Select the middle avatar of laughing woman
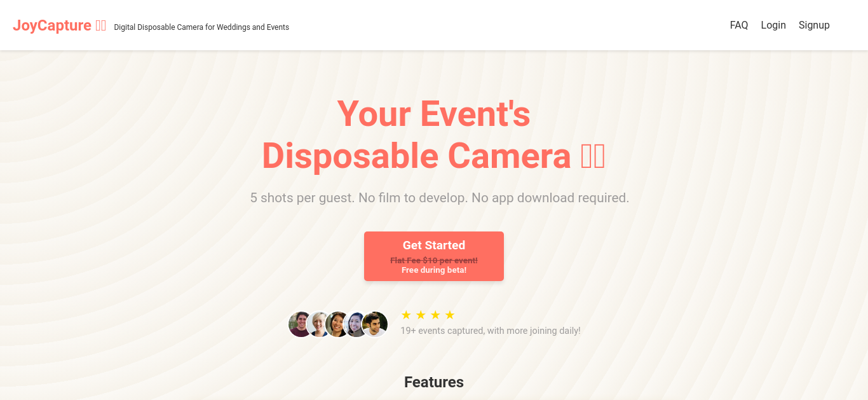This screenshot has width=868, height=400. click(337, 324)
